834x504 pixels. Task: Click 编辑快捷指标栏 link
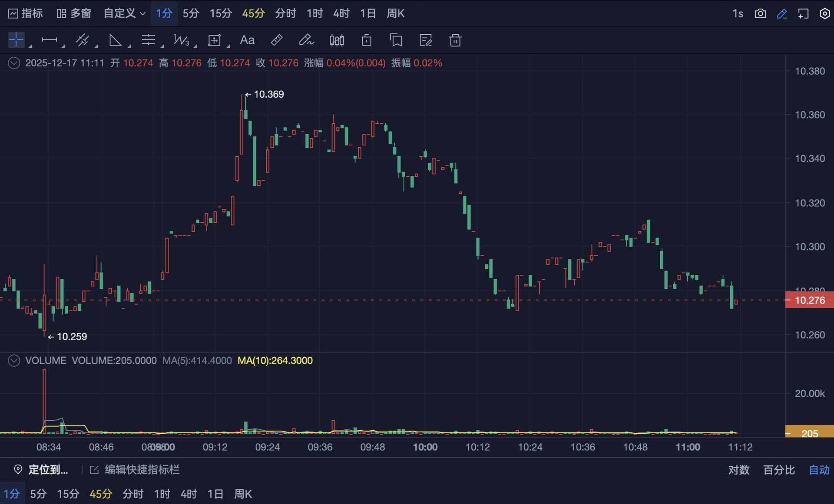point(142,470)
